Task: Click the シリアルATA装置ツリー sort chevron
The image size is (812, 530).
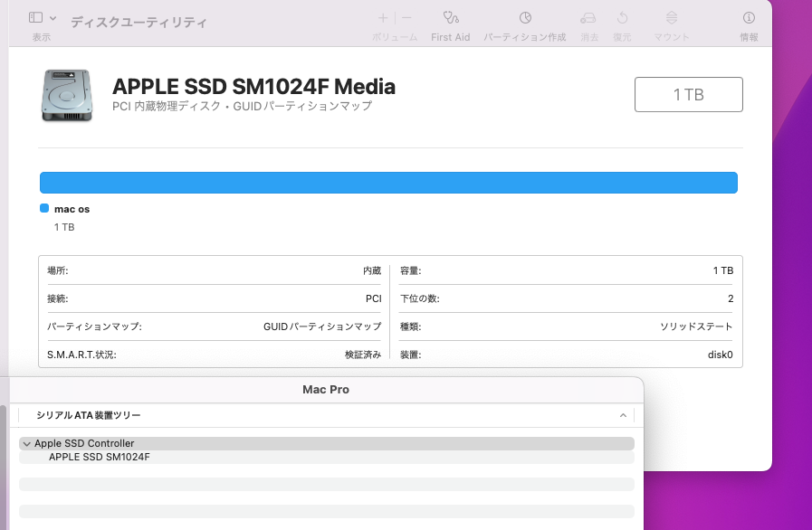Action: (623, 415)
